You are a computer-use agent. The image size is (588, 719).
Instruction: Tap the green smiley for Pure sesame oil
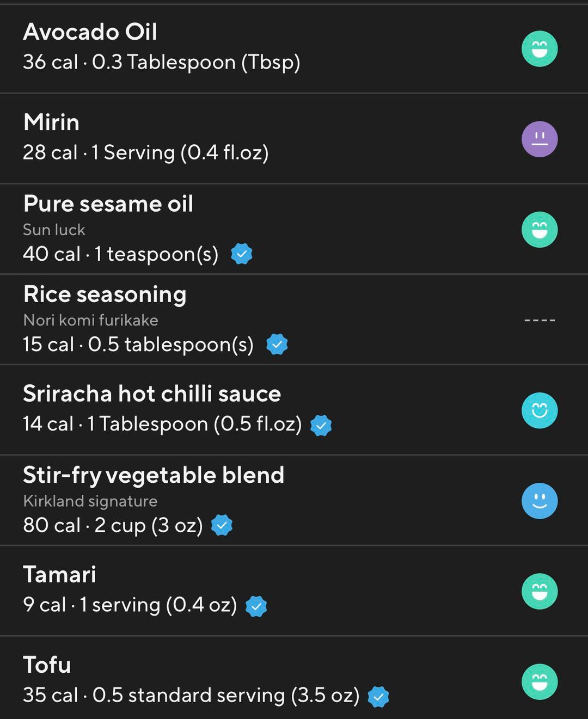tap(539, 229)
